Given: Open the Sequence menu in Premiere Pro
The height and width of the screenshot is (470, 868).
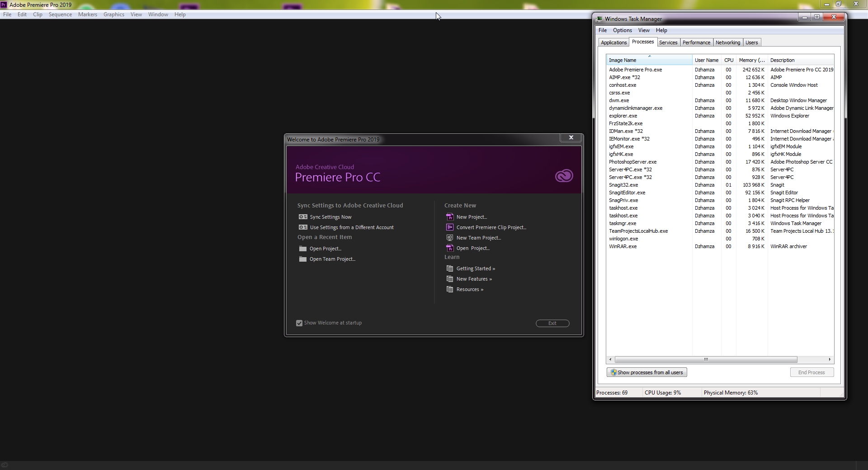Looking at the screenshot, I should 60,14.
